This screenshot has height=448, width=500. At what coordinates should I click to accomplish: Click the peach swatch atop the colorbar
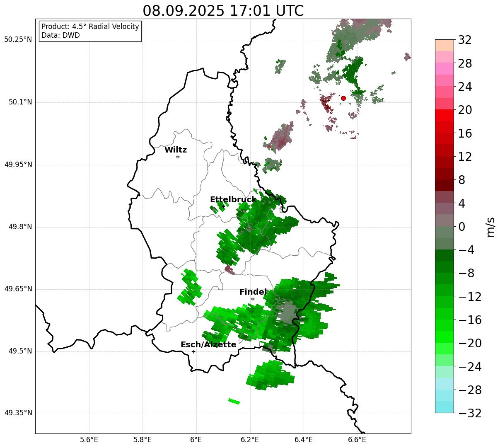444,45
